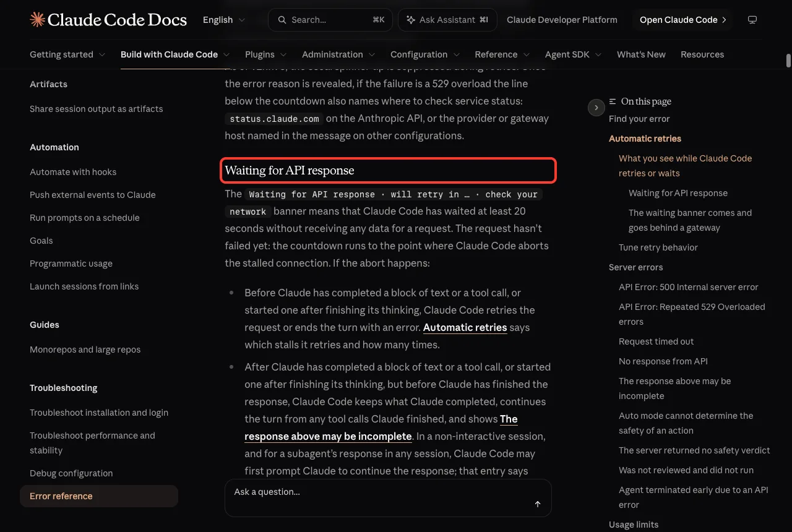Viewport: 792px width, 532px height.
Task: Open Run prompts on a schedule
Action: [85, 218]
